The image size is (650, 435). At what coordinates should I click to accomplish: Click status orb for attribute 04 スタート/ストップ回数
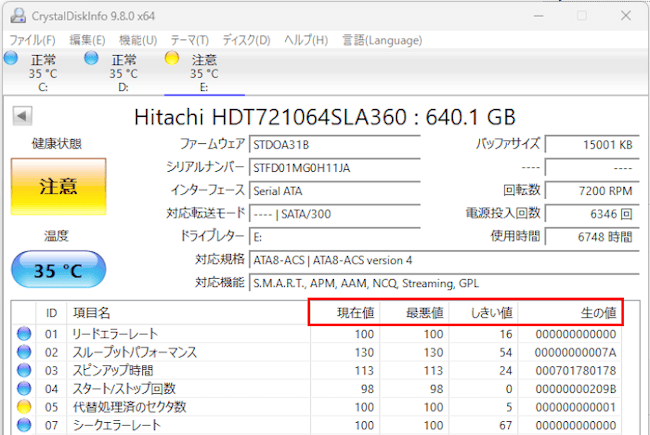(24, 389)
